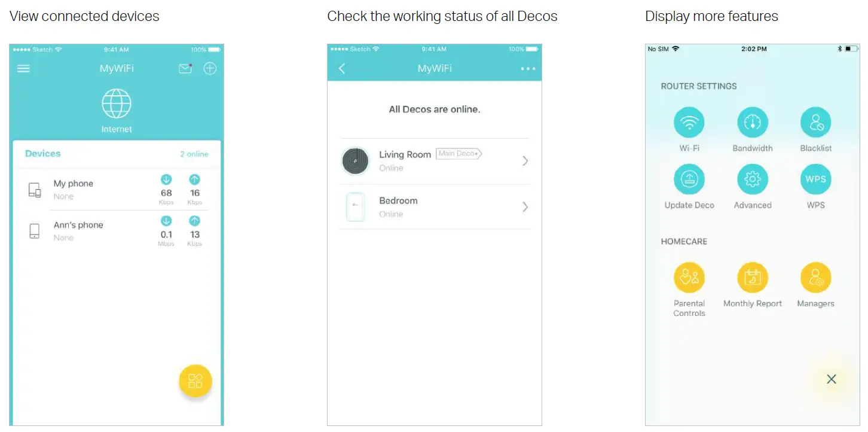Screen dimensions: 868x432
Task: Open the hamburger menu in MyWiFi
Action: tap(23, 68)
